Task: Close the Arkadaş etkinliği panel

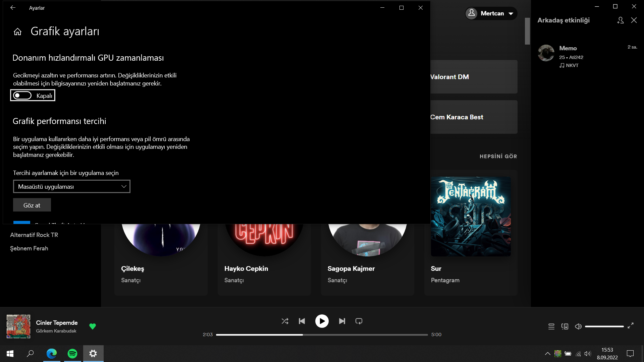Action: tap(634, 20)
